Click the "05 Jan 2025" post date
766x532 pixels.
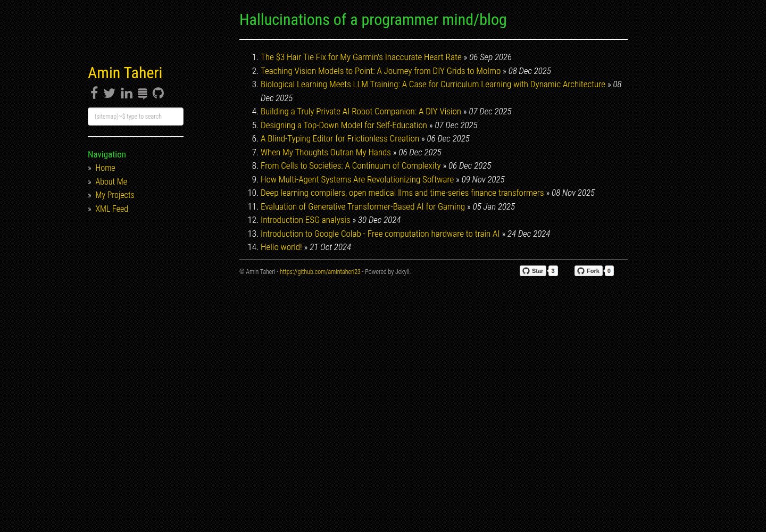(x=494, y=206)
